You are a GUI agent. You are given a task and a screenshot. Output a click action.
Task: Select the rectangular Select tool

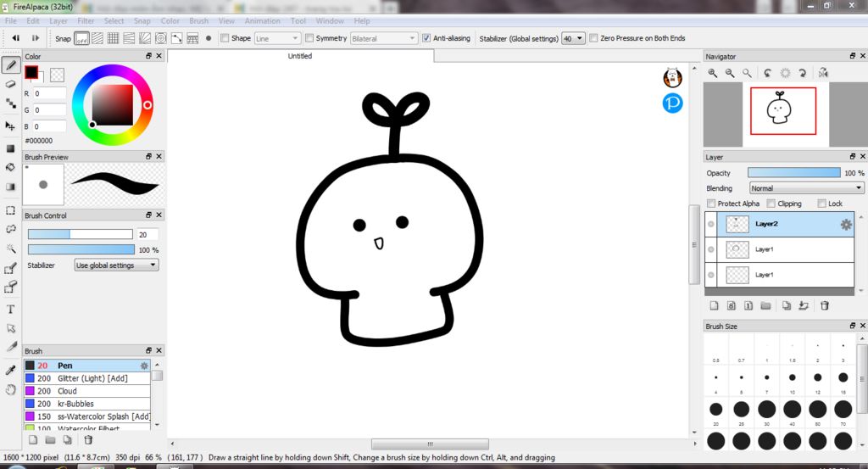(x=10, y=210)
